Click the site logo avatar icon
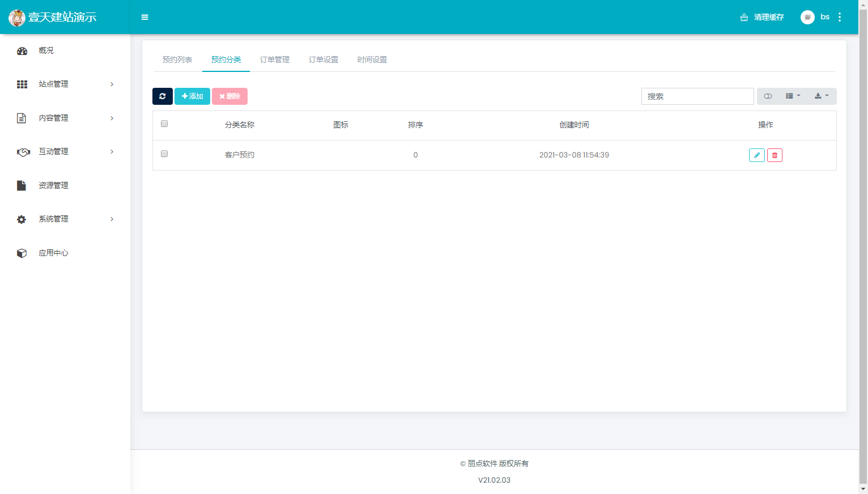868x494 pixels. point(17,18)
